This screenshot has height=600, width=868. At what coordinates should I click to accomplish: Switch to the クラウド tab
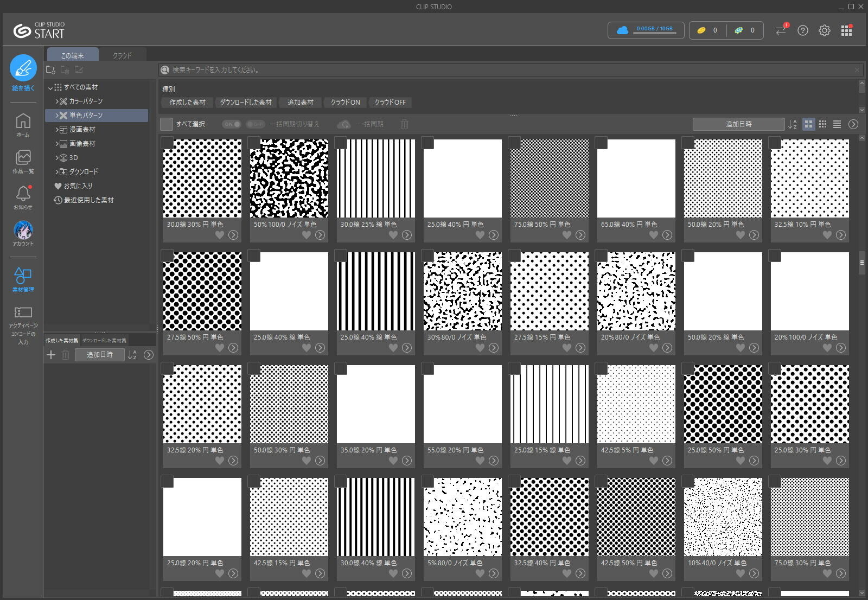click(122, 55)
